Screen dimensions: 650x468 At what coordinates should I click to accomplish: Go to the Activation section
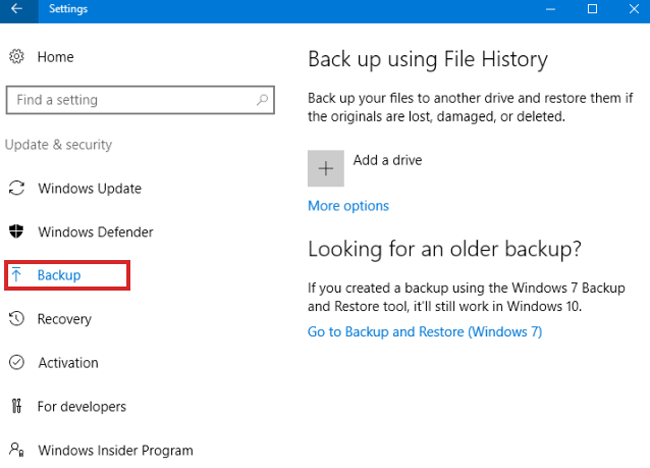68,363
